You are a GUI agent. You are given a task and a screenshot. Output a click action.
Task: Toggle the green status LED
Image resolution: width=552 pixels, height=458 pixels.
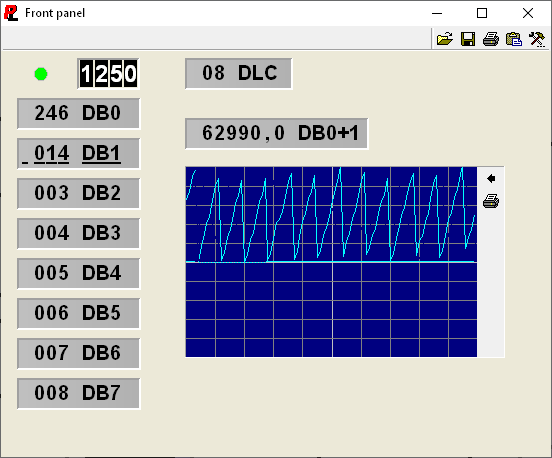click(x=41, y=74)
